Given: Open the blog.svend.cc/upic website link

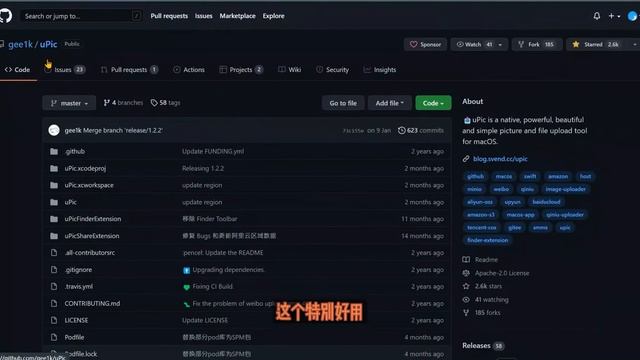Looking at the screenshot, I should click(x=500, y=159).
